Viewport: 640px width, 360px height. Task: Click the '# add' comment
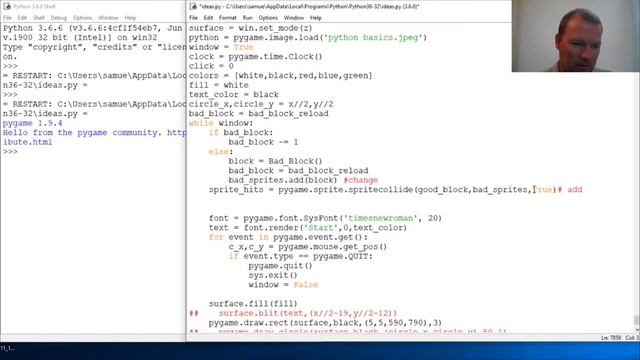tap(570, 189)
